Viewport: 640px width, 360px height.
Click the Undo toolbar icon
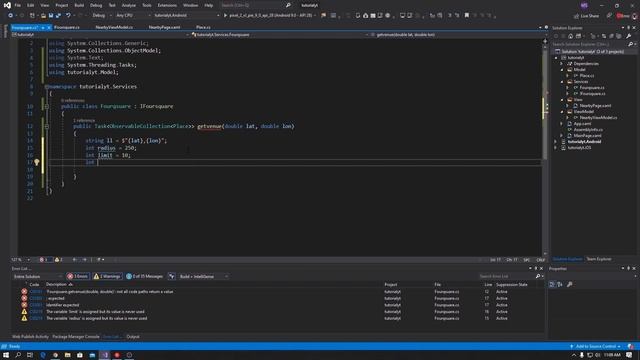tap(68, 16)
